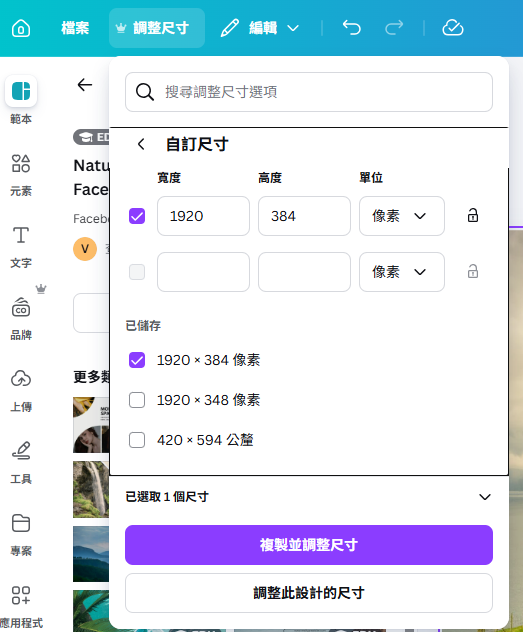
Task: Toggle aspect ratio lock on first row
Action: [473, 216]
